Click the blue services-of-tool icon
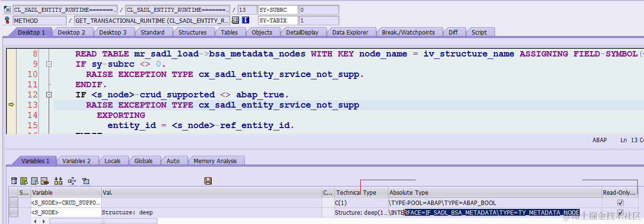The width and height of the screenshot is (644, 224). coord(86,181)
